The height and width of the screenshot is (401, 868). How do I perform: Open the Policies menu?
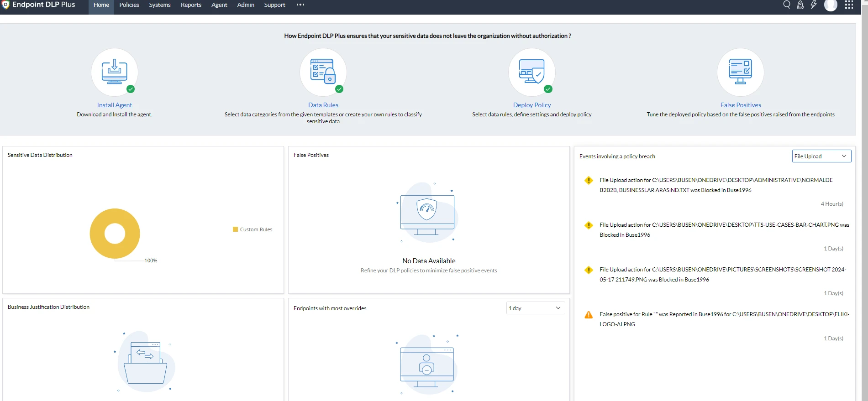tap(129, 5)
